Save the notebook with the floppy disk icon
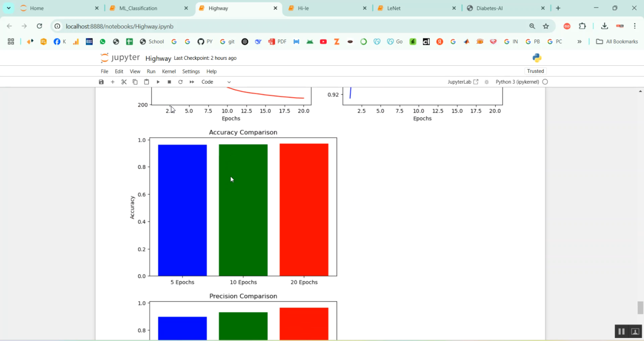Viewport: 644px width, 341px height. point(101,82)
